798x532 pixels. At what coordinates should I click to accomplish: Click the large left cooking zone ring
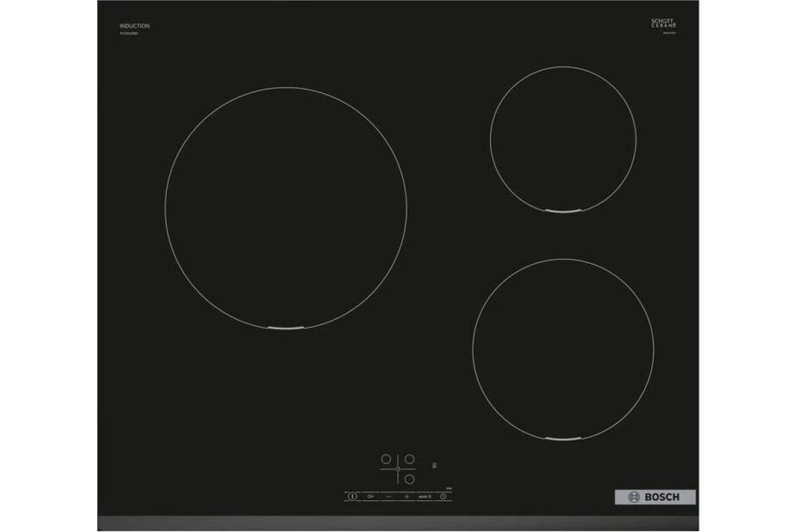286,207
